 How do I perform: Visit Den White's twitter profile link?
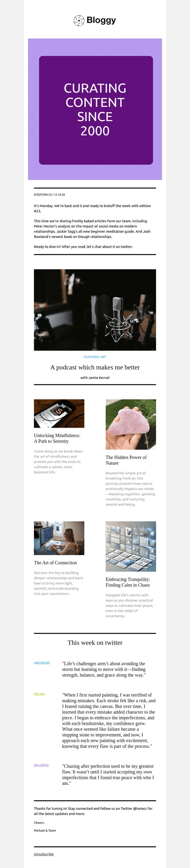click(41, 765)
